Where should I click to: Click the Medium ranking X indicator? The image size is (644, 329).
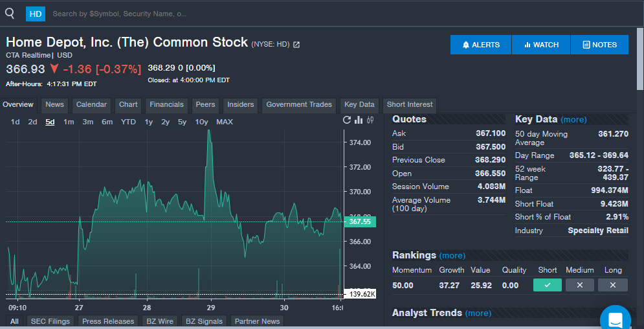[x=579, y=285]
